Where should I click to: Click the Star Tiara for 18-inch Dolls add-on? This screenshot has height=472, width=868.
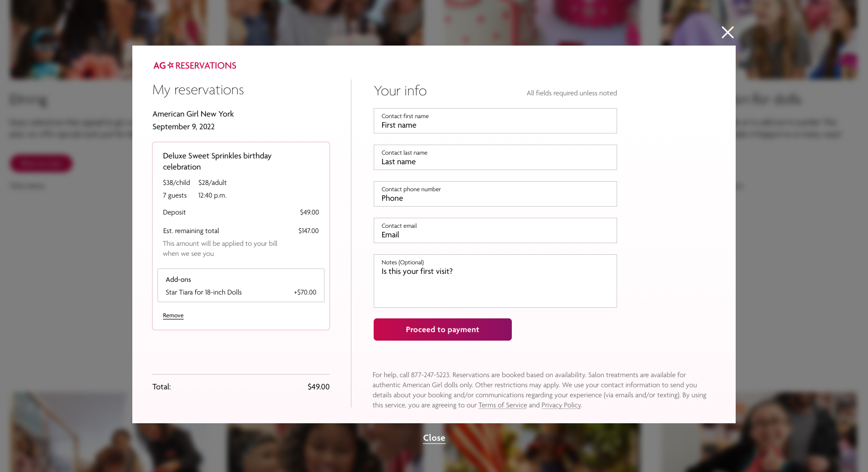pyautogui.click(x=204, y=292)
